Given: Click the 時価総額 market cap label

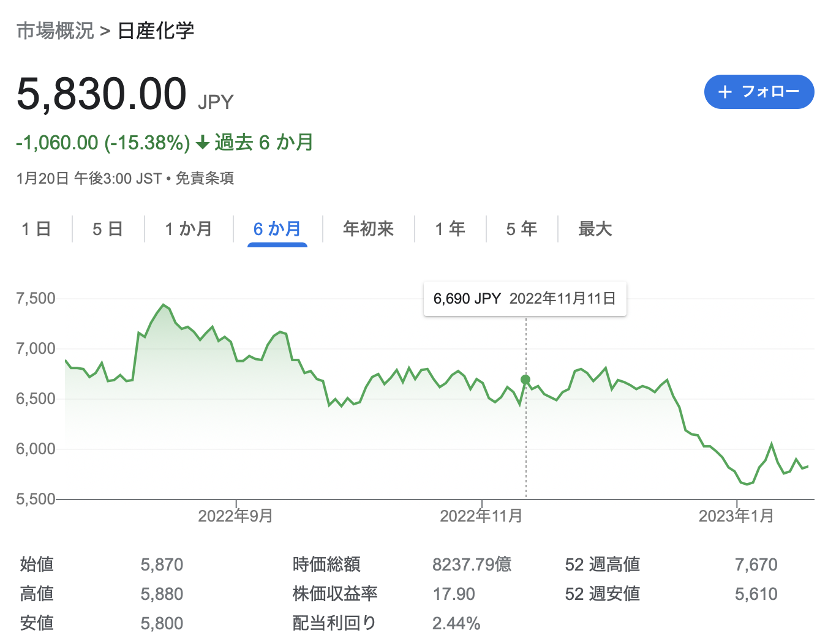Looking at the screenshot, I should point(326,564).
